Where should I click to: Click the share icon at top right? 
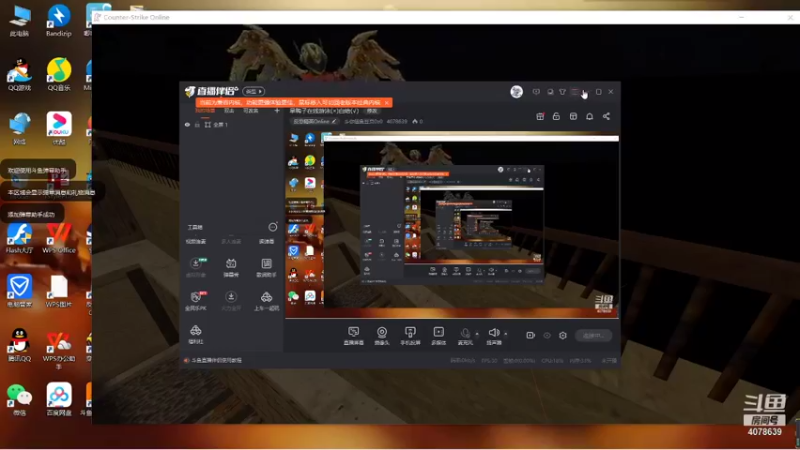(x=606, y=116)
